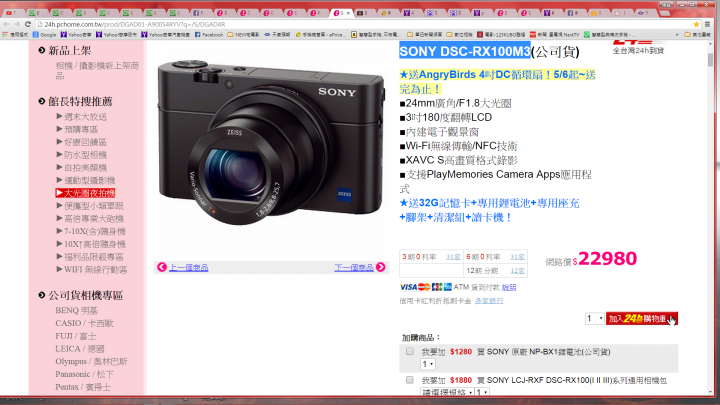Click the previous product arrow icon
Screen dimensions: 720x405
(162, 267)
